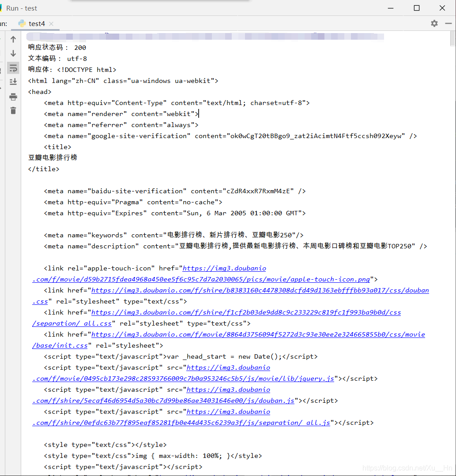
Task: Click the Content-Type charset meta line
Action: click(177, 103)
